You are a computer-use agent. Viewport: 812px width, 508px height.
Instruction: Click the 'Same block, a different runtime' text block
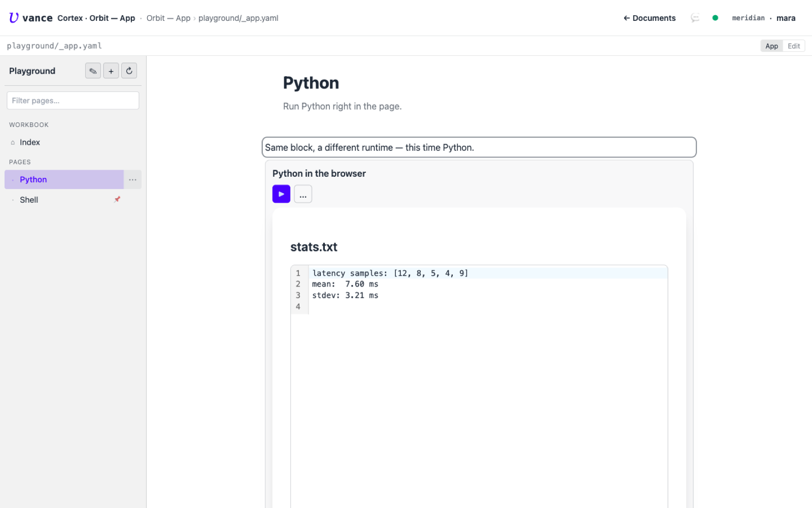point(479,147)
